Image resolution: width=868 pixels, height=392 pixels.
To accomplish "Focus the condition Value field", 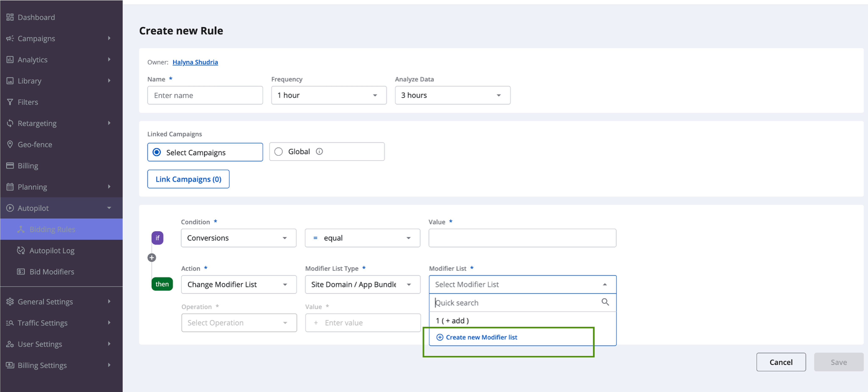I will 522,238.
